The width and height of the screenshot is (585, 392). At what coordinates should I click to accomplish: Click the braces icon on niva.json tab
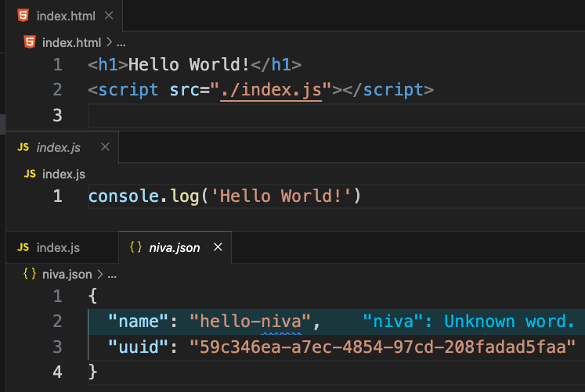(135, 247)
